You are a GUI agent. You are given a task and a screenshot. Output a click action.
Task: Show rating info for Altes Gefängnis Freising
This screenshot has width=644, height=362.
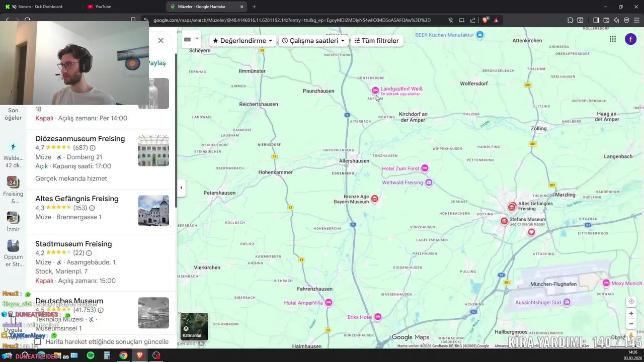coord(92,208)
